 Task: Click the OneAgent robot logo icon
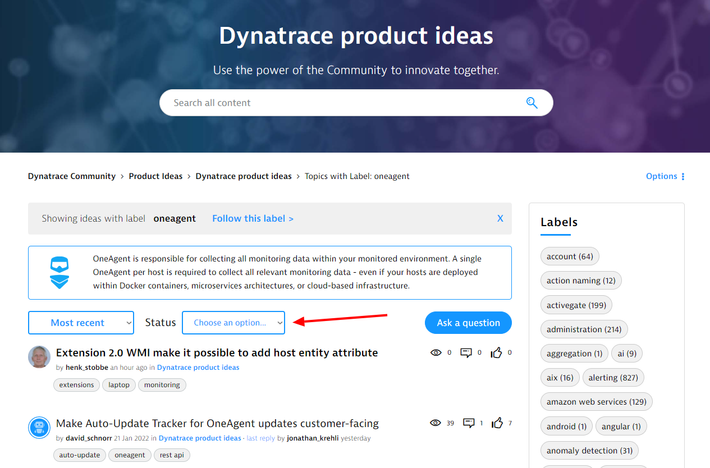[x=60, y=272]
